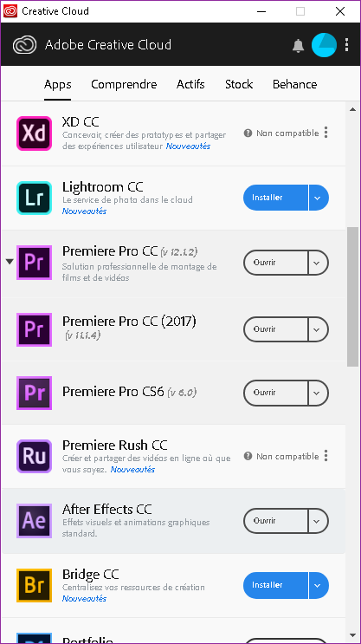Switch to the Comprendre tab

[124, 85]
